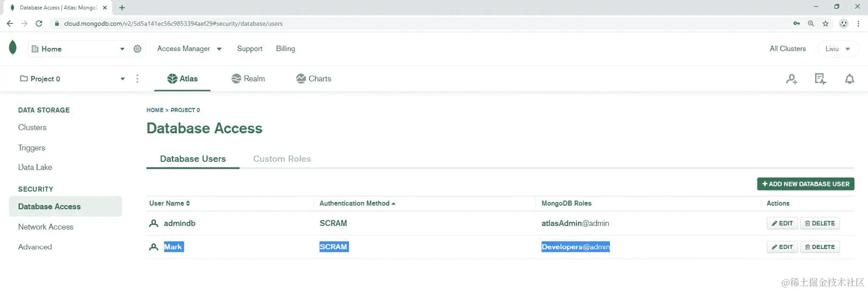Screen dimensions: 868x291
Task: Go back in browser history
Action: (9, 23)
